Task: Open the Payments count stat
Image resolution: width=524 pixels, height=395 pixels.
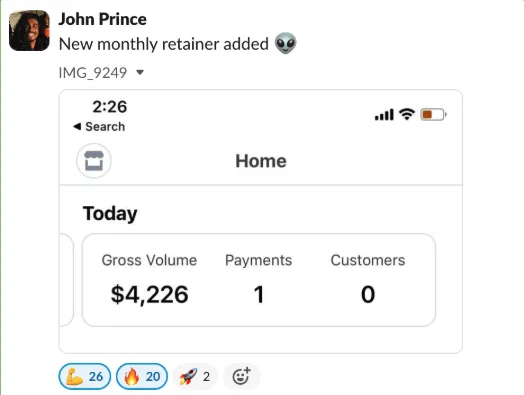Action: pos(259,279)
